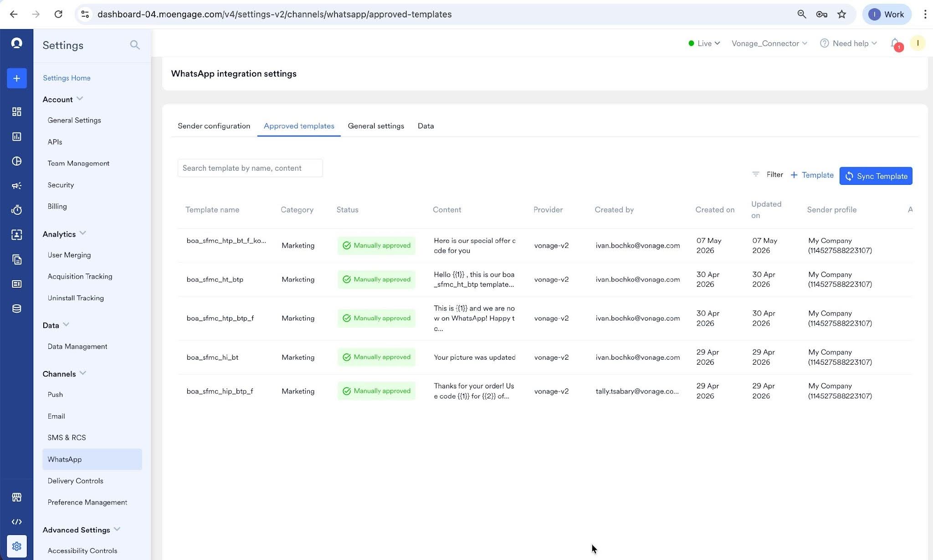The image size is (933, 560).
Task: Click the Sync Template button
Action: tap(876, 176)
